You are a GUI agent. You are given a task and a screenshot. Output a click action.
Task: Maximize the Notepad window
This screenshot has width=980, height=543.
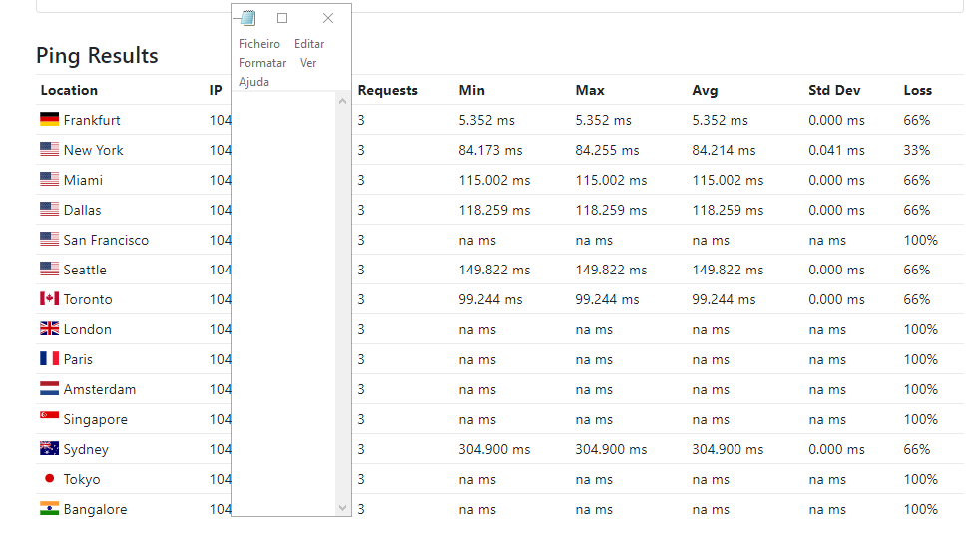pyautogui.click(x=282, y=18)
